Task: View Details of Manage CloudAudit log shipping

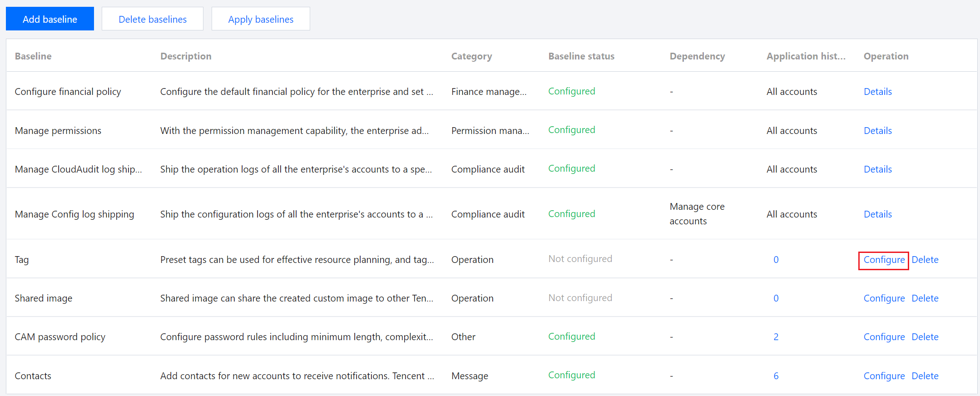Action: pyautogui.click(x=877, y=169)
